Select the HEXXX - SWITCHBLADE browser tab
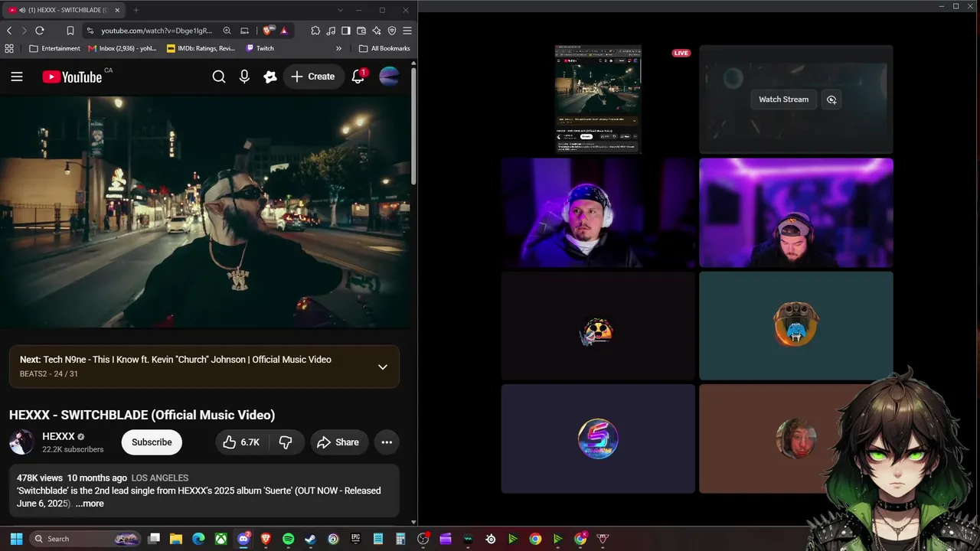The height and width of the screenshot is (551, 980). [x=64, y=10]
